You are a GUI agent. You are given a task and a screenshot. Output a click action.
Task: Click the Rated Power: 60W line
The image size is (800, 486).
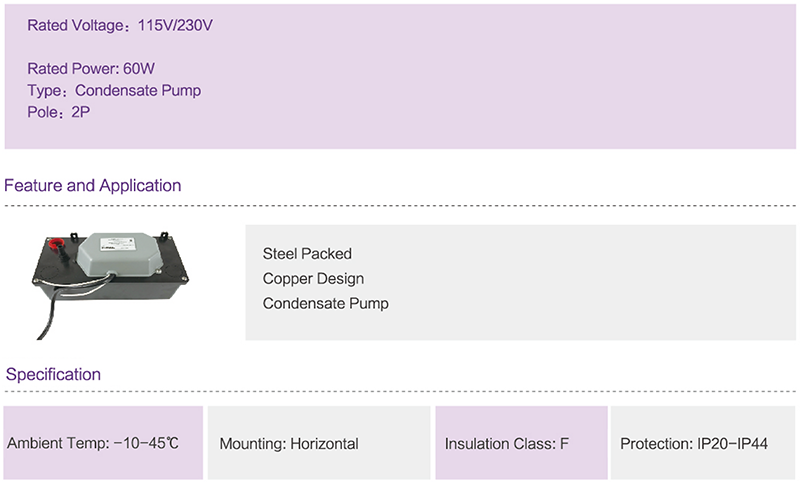(x=91, y=68)
